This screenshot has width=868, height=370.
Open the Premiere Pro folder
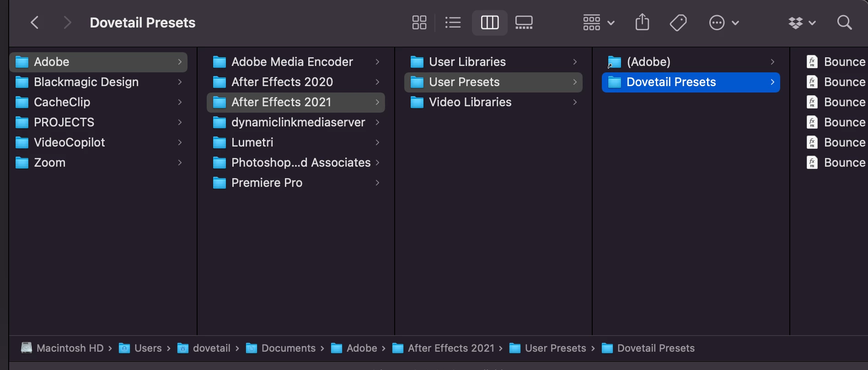pos(296,183)
